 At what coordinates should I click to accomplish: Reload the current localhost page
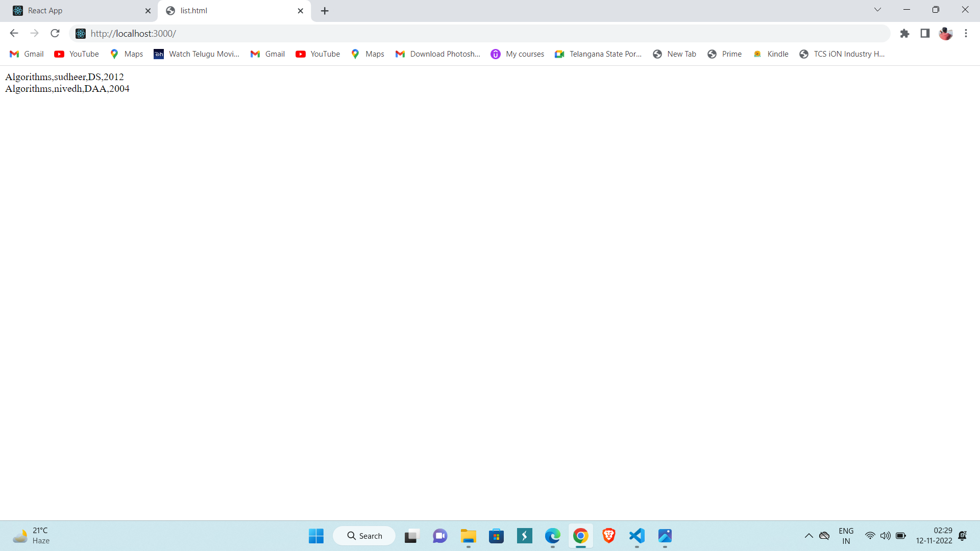click(55, 34)
